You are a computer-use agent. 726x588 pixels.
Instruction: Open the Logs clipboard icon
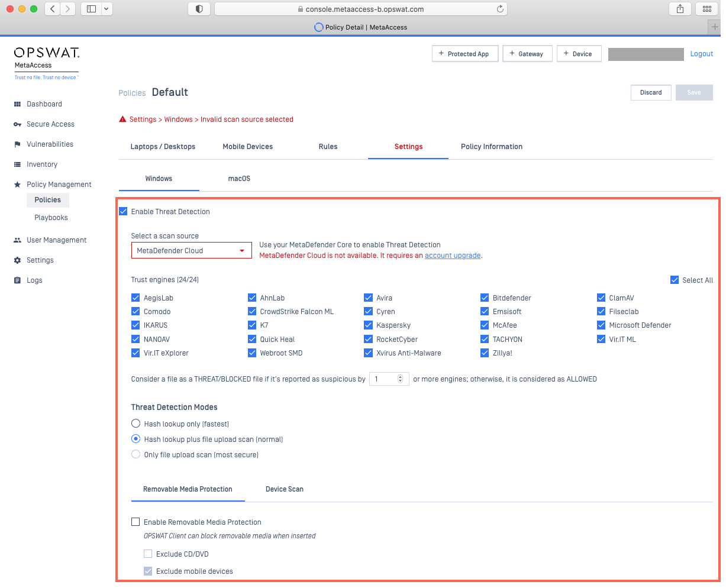tap(17, 280)
